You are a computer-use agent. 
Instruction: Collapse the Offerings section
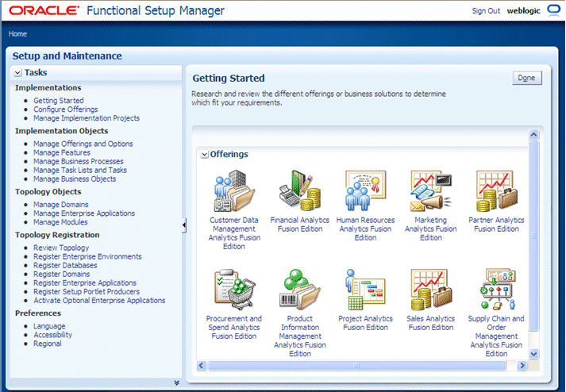(204, 155)
